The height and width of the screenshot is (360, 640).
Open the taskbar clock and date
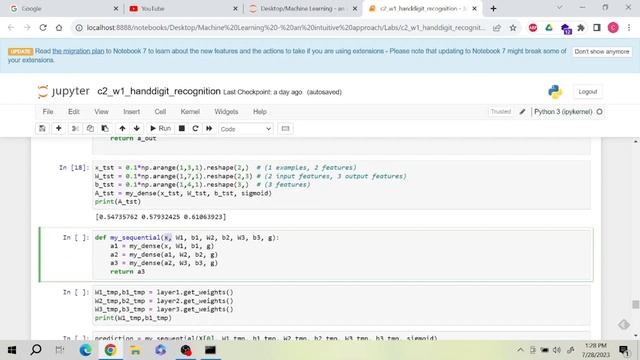(x=596, y=350)
